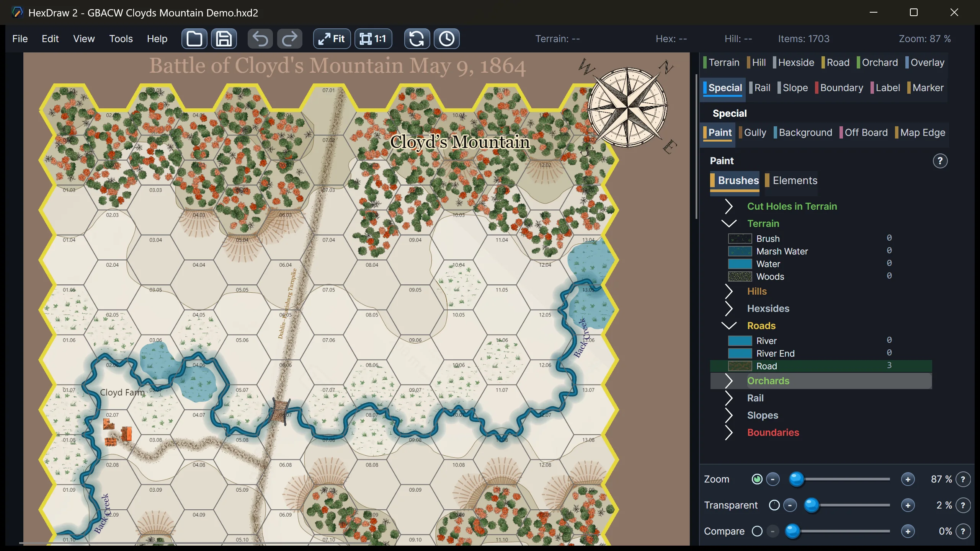Image resolution: width=980 pixels, height=551 pixels.
Task: Click the 1:1 actual size button
Action: pyautogui.click(x=373, y=39)
